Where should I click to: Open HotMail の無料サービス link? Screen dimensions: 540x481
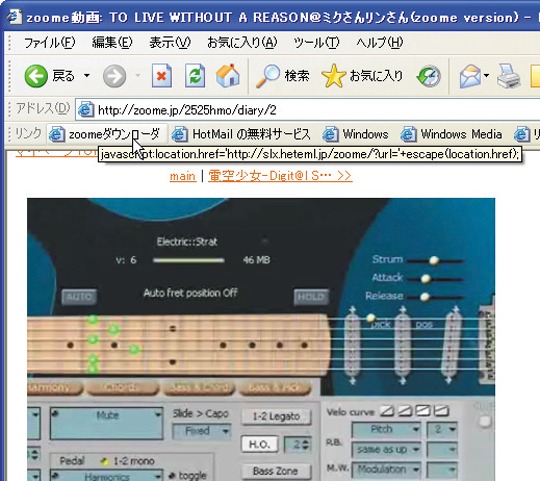[241, 134]
